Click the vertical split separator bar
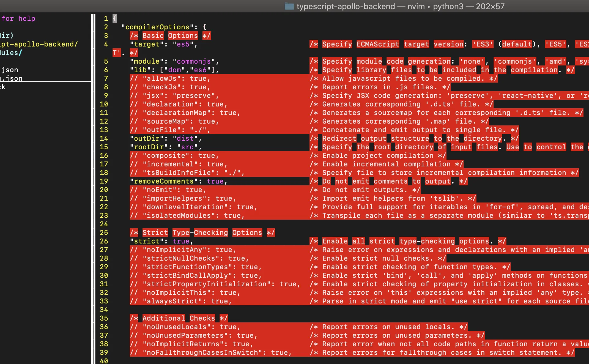This screenshot has height=364, width=589. (93, 184)
